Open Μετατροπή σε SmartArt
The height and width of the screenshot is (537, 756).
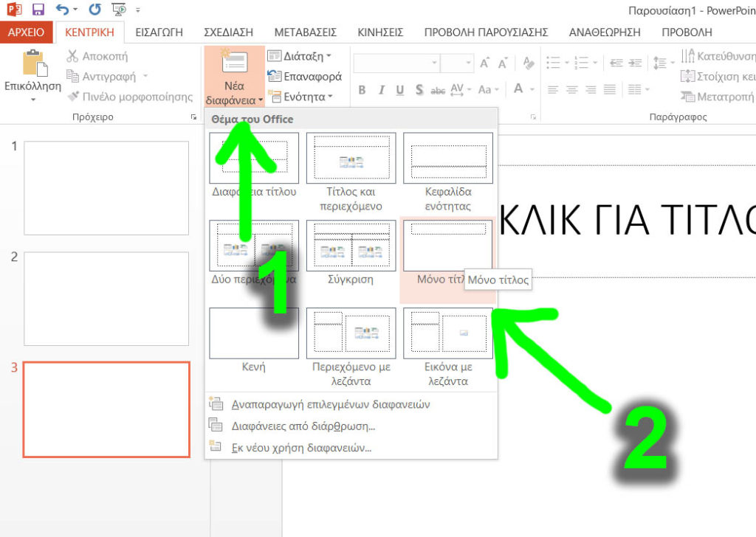(687, 97)
